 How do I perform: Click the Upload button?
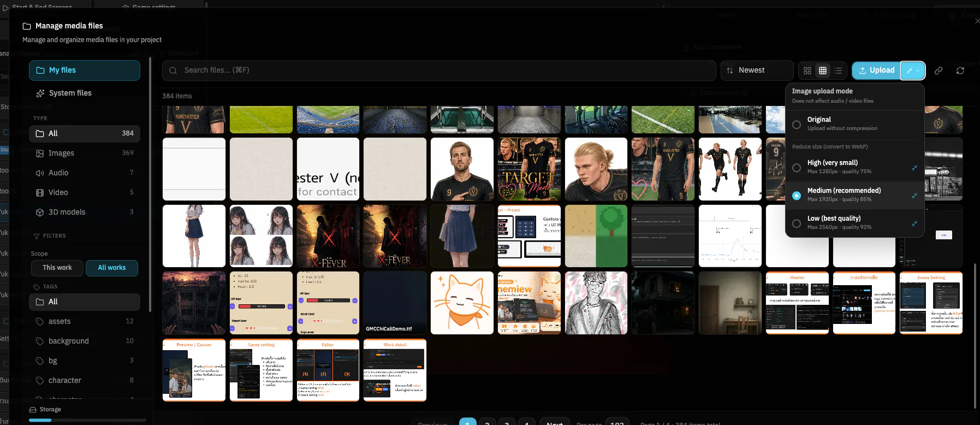pyautogui.click(x=876, y=70)
